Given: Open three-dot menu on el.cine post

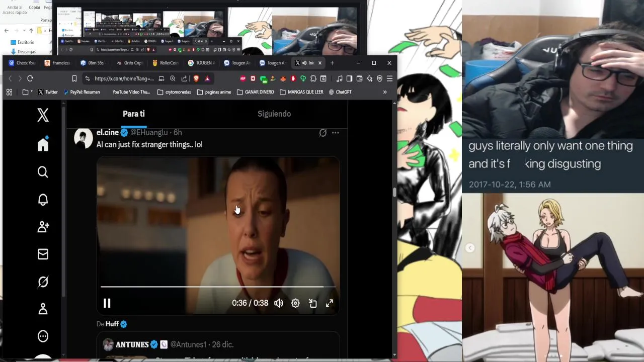Looking at the screenshot, I should click(336, 133).
